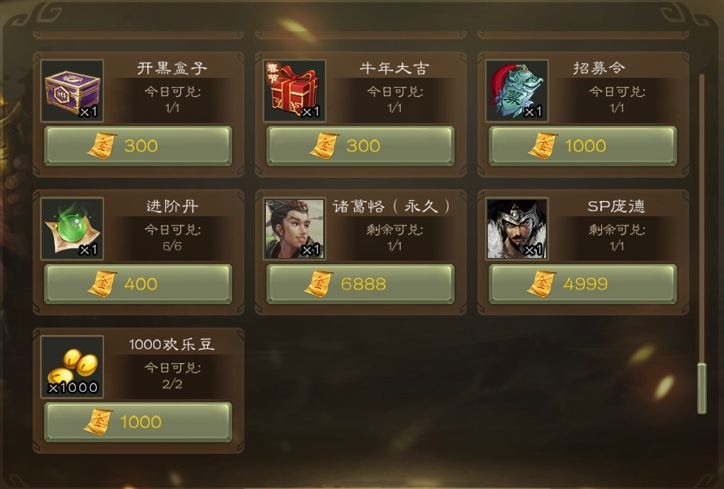Exchange 1000欢乐豆 with the 1000 button
The image size is (724, 489).
coord(138,422)
